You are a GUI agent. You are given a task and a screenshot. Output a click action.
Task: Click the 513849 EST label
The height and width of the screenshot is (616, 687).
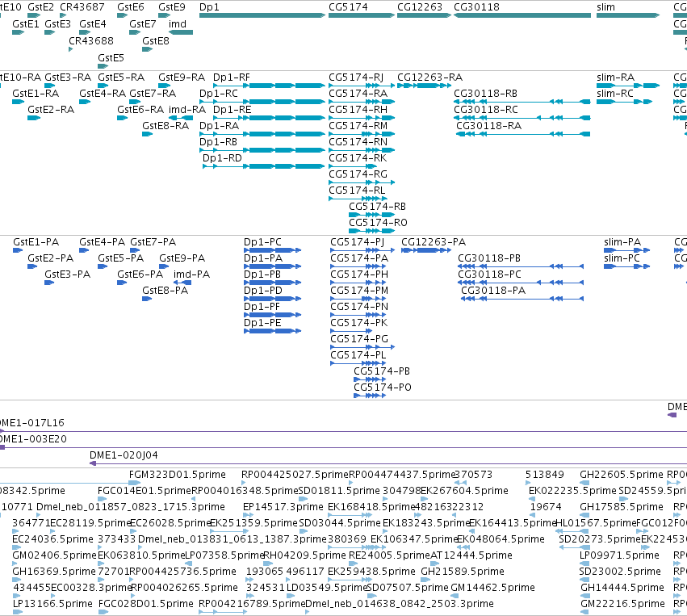tap(545, 475)
